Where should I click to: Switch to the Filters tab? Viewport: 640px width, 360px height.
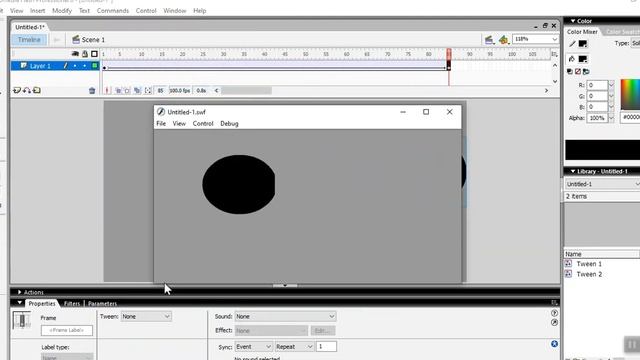point(72,303)
